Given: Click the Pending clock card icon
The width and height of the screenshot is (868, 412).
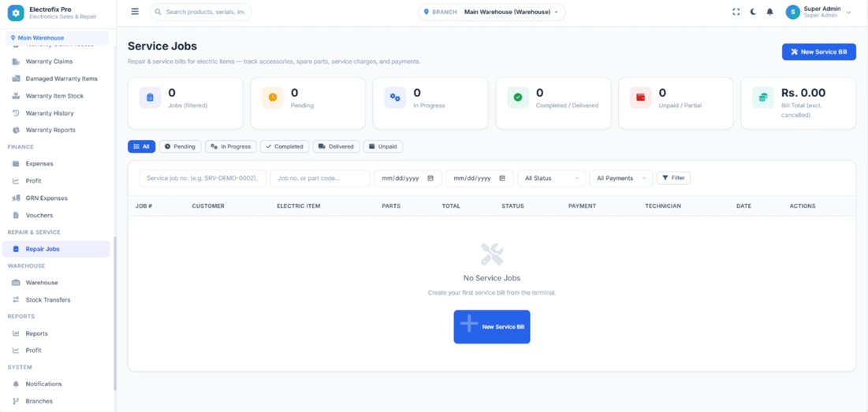Looking at the screenshot, I should [x=273, y=98].
